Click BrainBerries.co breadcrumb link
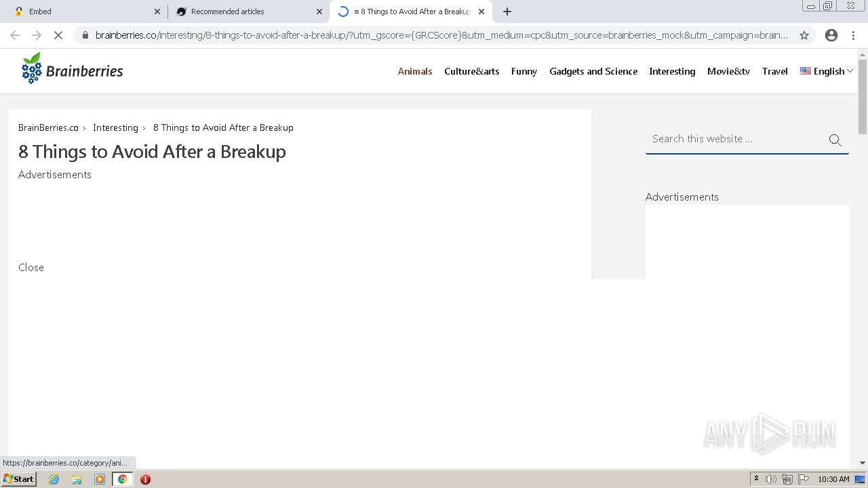868x488 pixels. 48,127
